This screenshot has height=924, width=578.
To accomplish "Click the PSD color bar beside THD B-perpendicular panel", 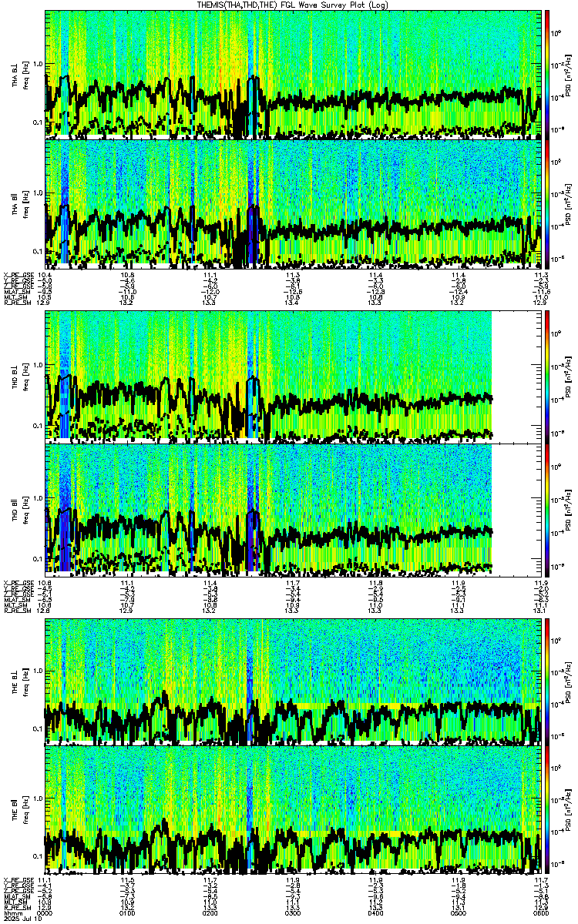I will click(x=547, y=377).
